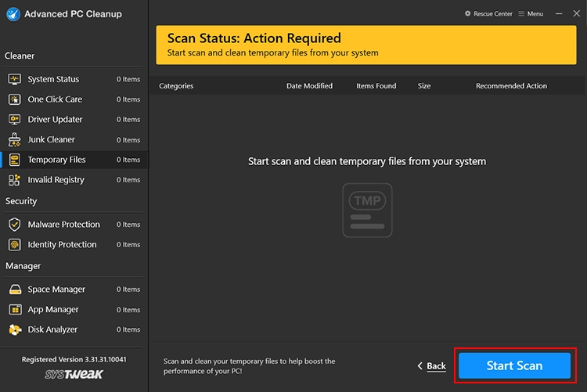Open Malware Protection shield icon
The width and height of the screenshot is (587, 392).
[x=14, y=225]
